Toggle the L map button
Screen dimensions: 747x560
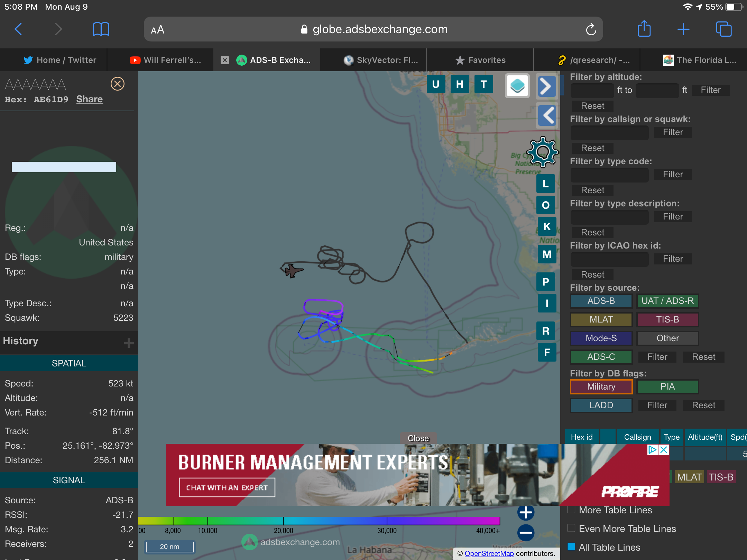coord(546,184)
